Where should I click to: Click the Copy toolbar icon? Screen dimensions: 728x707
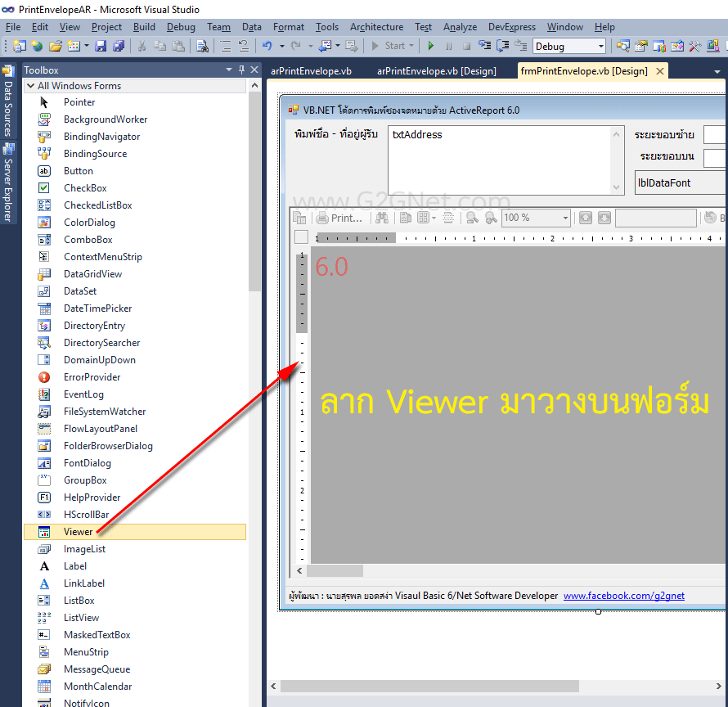coord(160,46)
